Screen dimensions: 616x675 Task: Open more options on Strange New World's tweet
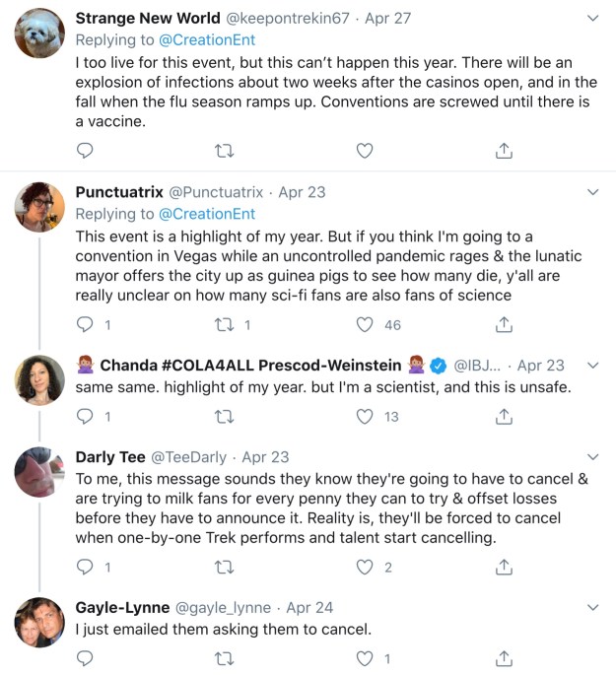tap(592, 19)
